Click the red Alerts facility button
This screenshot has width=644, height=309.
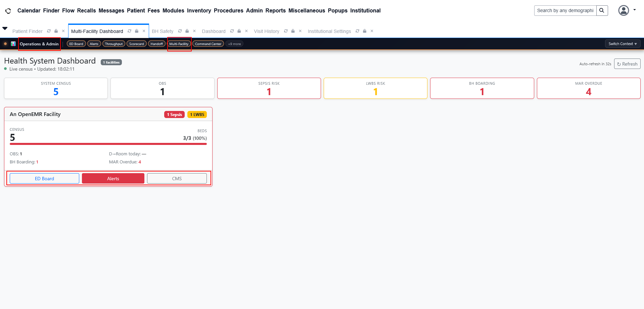113,179
